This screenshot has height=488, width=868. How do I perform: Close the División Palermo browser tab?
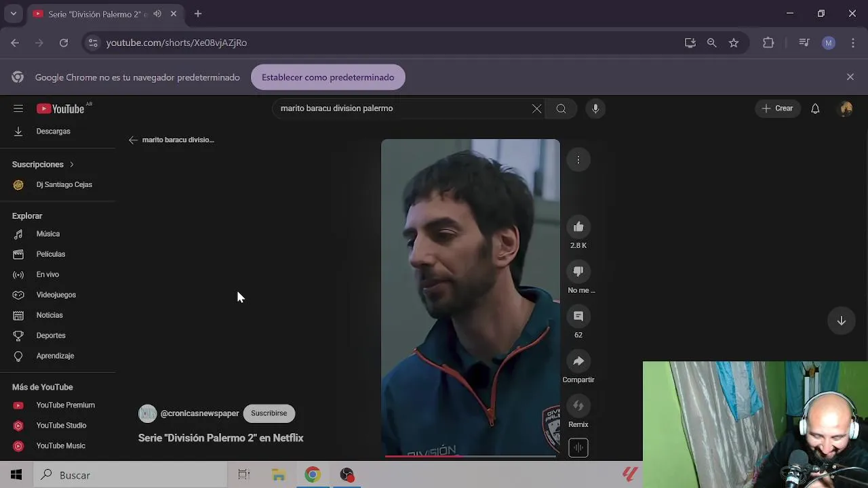pyautogui.click(x=174, y=14)
